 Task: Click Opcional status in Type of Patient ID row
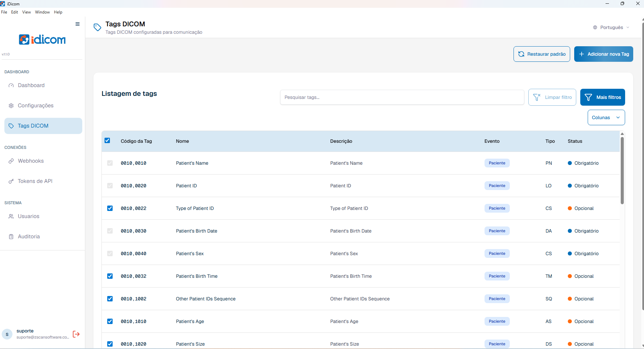[x=581, y=208]
